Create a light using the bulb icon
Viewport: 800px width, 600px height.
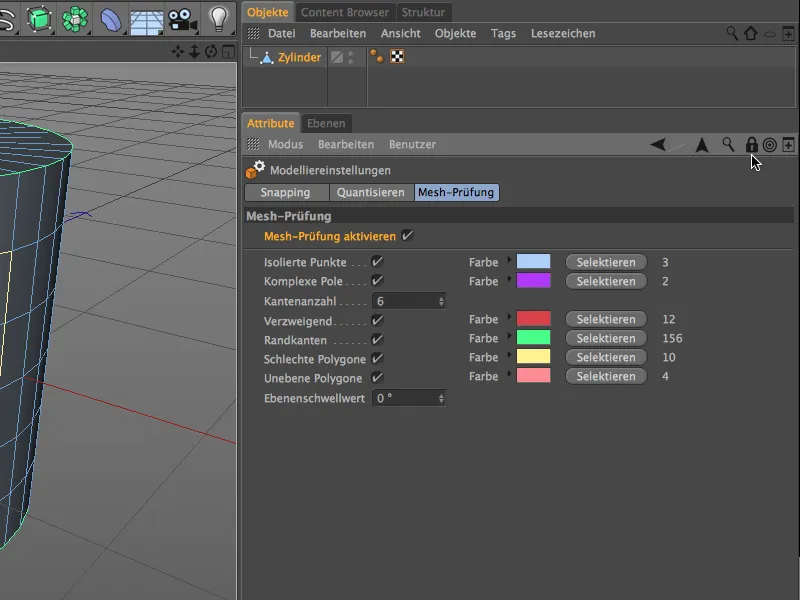click(x=219, y=18)
